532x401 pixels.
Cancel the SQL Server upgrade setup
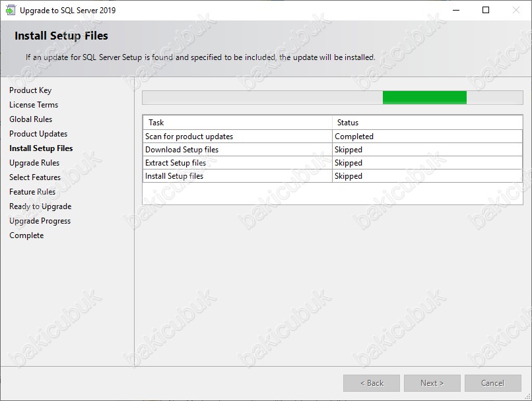point(492,383)
